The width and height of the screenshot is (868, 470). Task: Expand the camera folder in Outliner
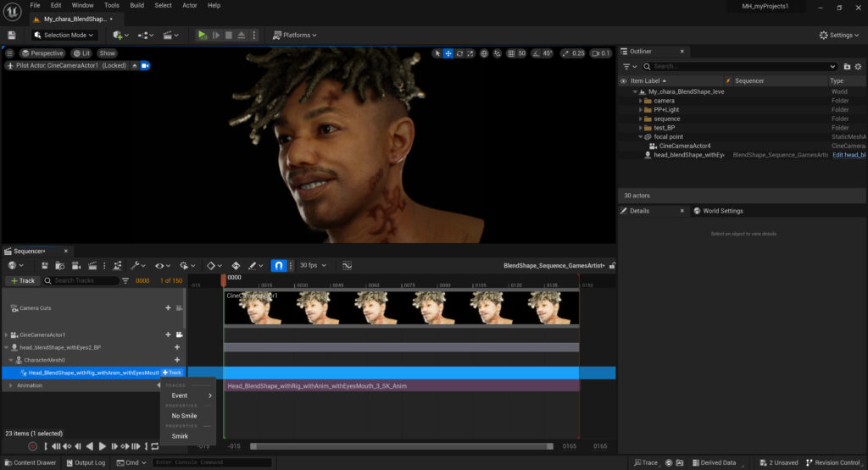tap(642, 101)
